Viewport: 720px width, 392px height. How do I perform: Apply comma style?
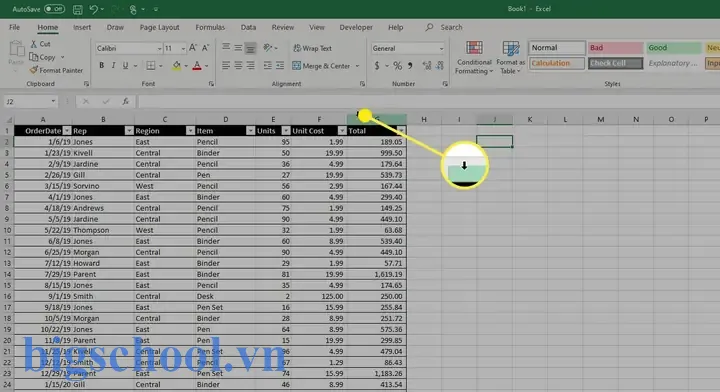coord(410,66)
